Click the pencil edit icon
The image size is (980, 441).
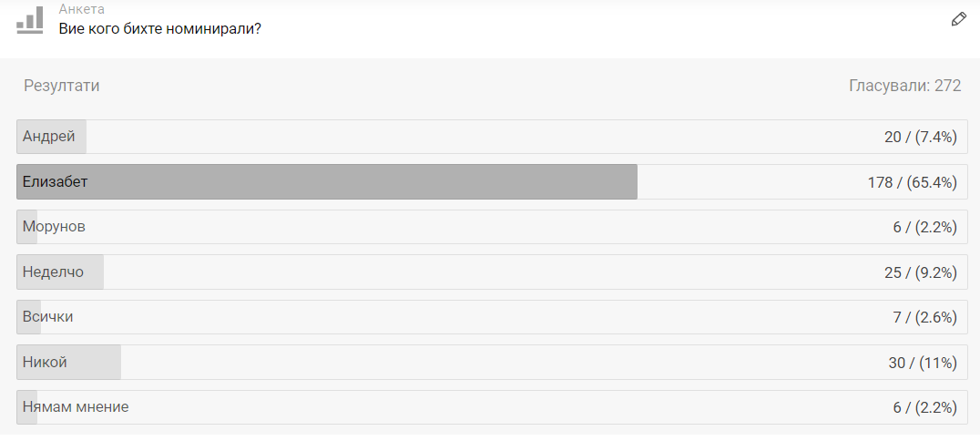(958, 19)
